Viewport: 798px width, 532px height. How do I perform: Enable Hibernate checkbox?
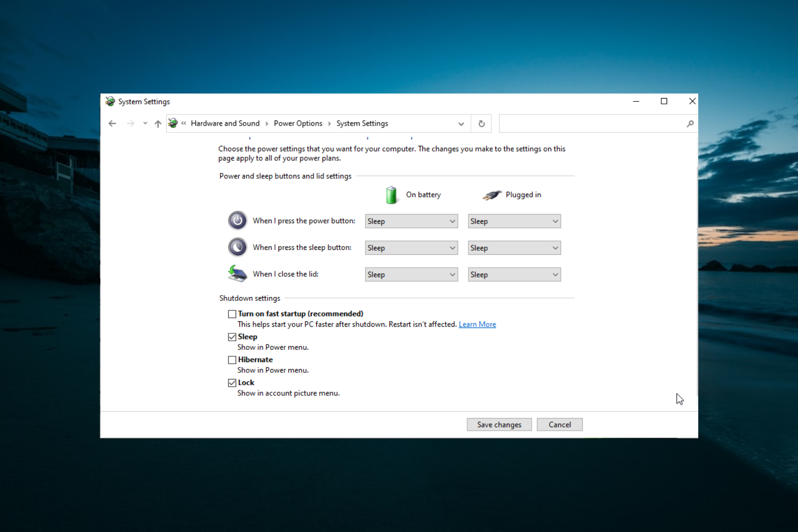(232, 360)
